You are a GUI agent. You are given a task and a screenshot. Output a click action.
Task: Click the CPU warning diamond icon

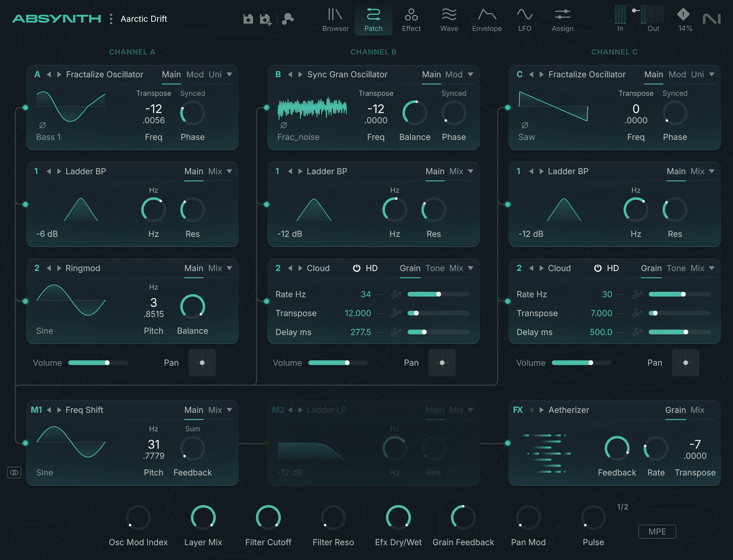tap(683, 14)
